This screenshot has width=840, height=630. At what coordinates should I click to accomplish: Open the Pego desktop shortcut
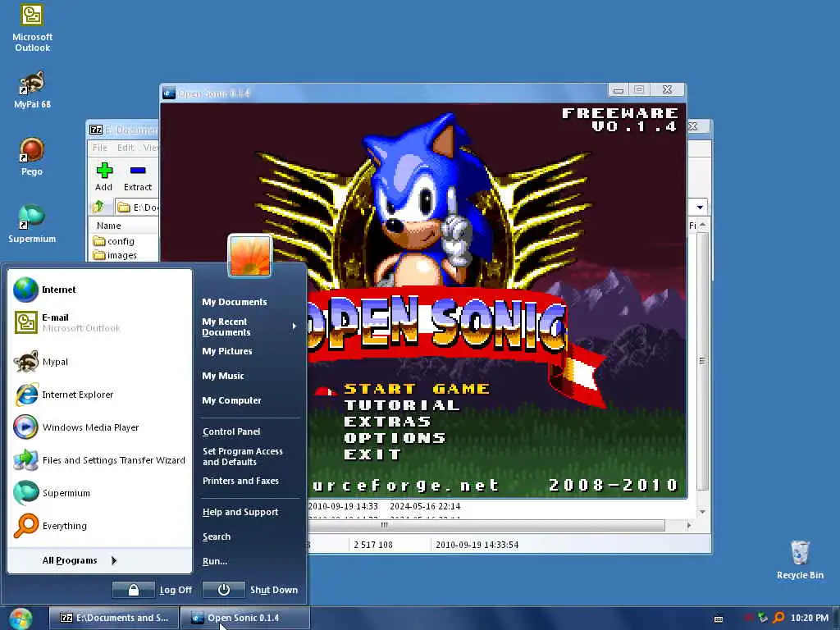[32, 157]
